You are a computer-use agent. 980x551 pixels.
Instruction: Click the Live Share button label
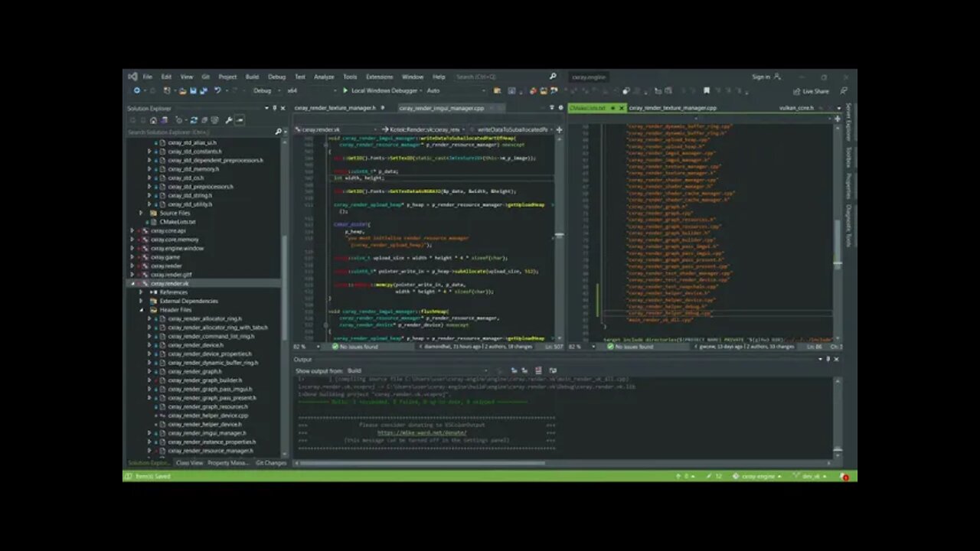point(815,91)
